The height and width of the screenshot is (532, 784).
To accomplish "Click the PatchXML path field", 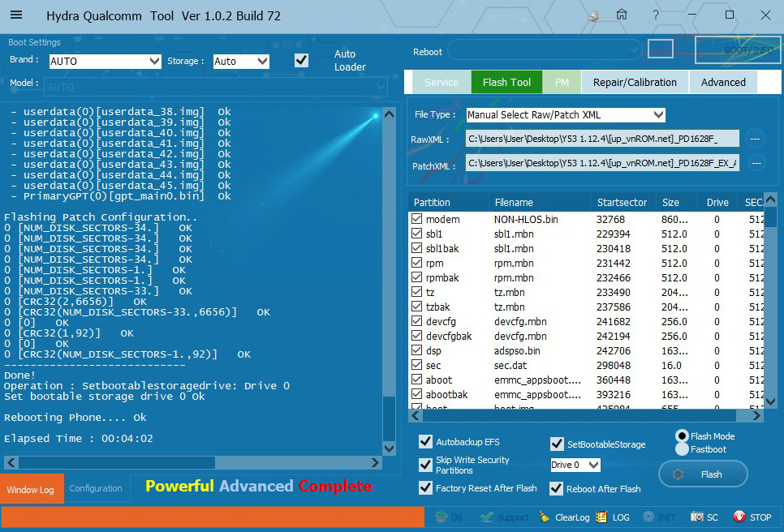I will (x=602, y=163).
